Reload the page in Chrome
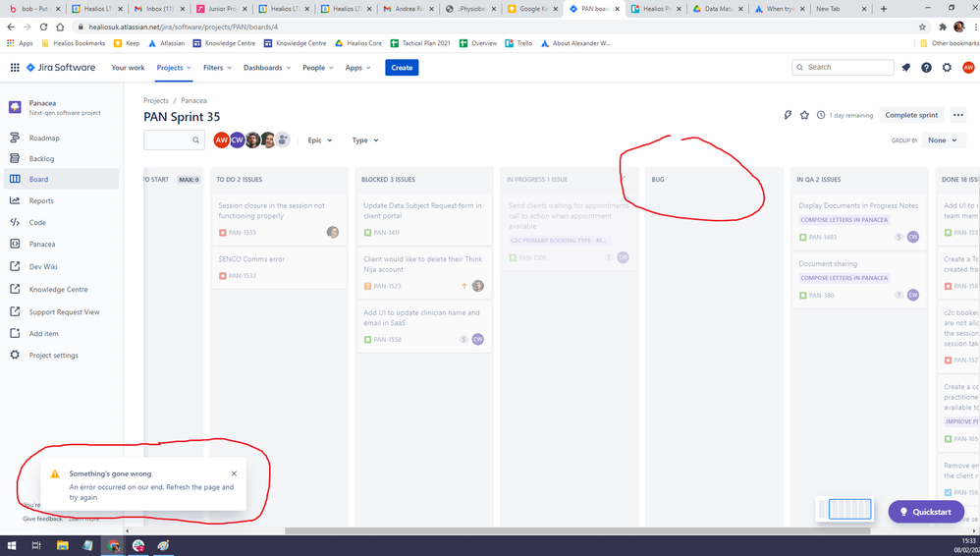The height and width of the screenshot is (556, 980). coord(44,27)
